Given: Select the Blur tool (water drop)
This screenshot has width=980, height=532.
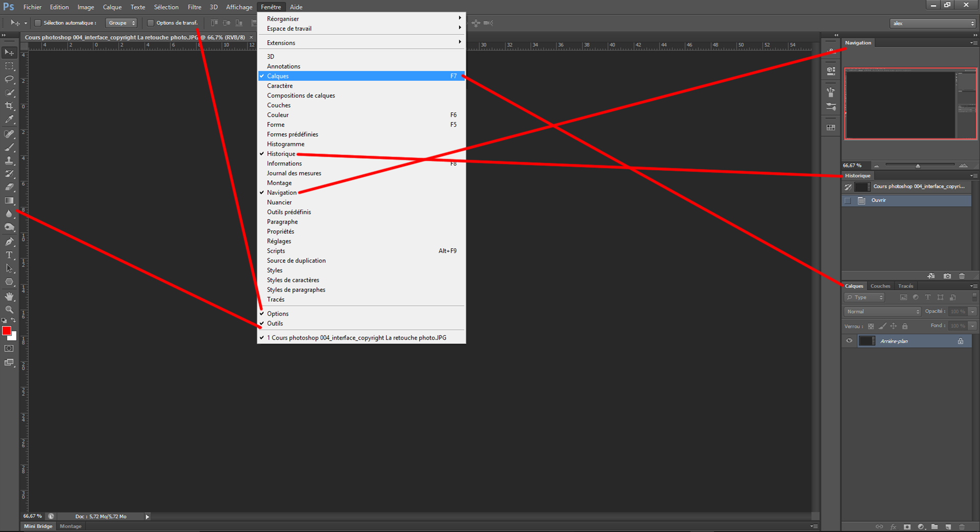Looking at the screenshot, I should (x=9, y=214).
